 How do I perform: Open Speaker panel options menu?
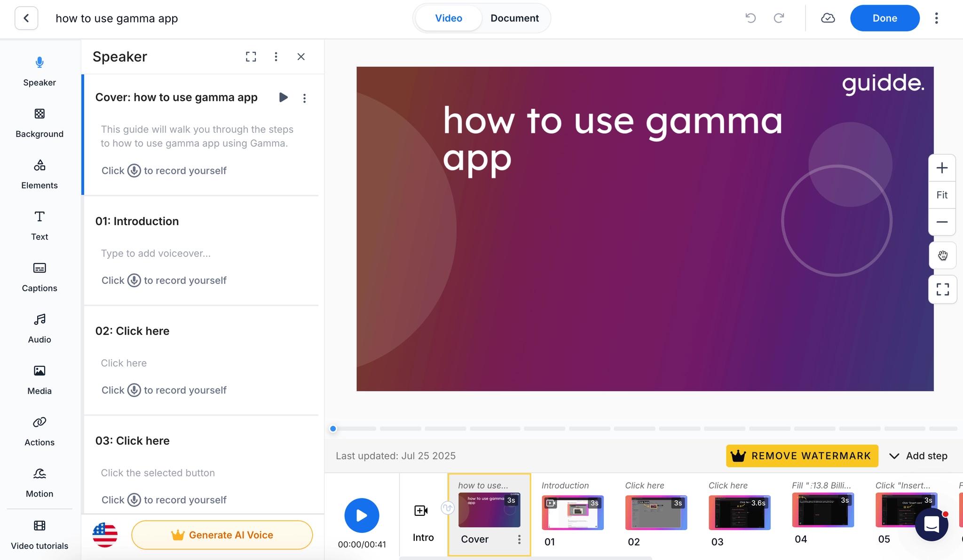276,57
